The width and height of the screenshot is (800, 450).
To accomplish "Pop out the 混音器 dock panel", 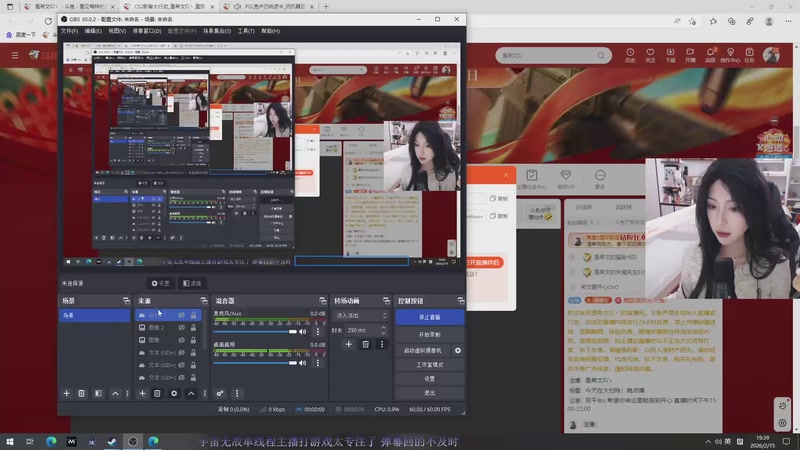I will pyautogui.click(x=322, y=301).
